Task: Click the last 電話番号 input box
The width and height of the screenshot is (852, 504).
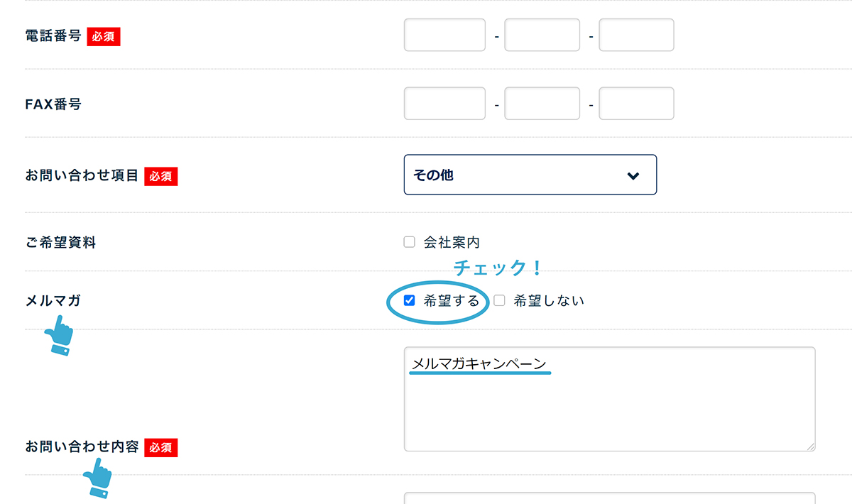Action: pos(636,35)
